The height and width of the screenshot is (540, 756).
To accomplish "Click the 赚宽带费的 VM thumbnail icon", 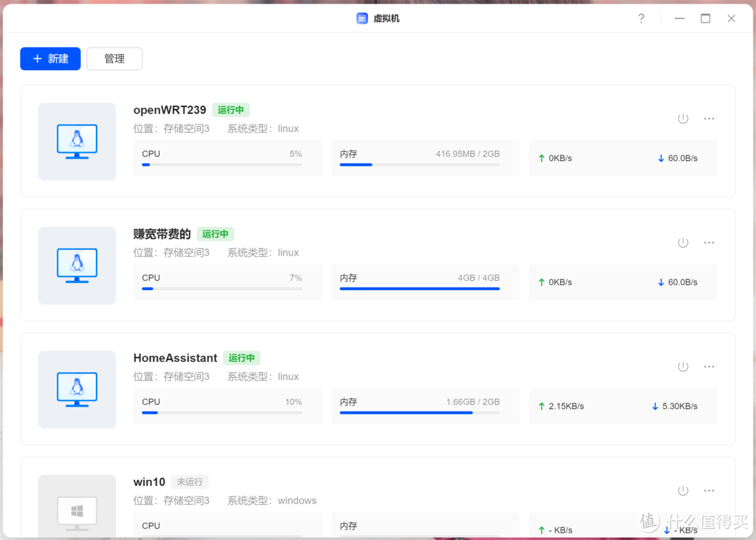I will [x=77, y=265].
